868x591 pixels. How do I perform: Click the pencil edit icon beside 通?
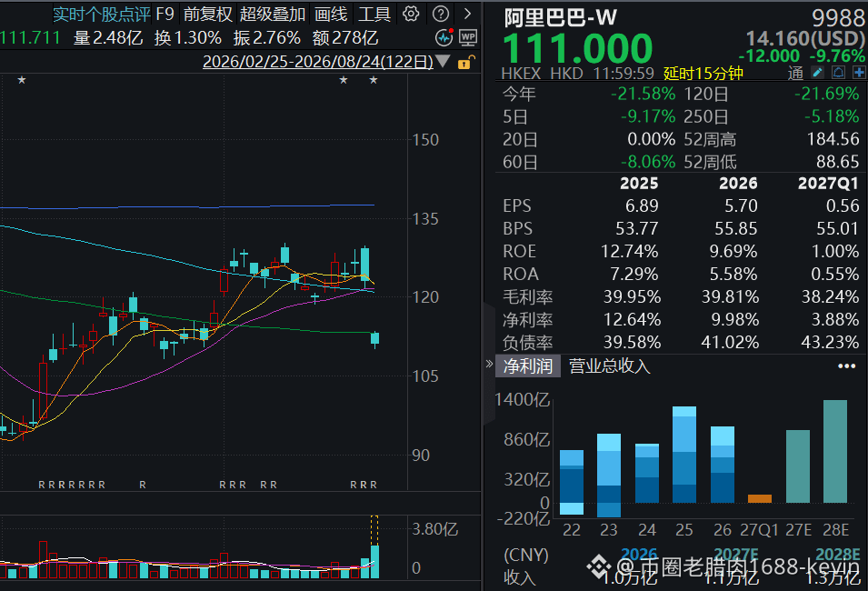click(817, 73)
